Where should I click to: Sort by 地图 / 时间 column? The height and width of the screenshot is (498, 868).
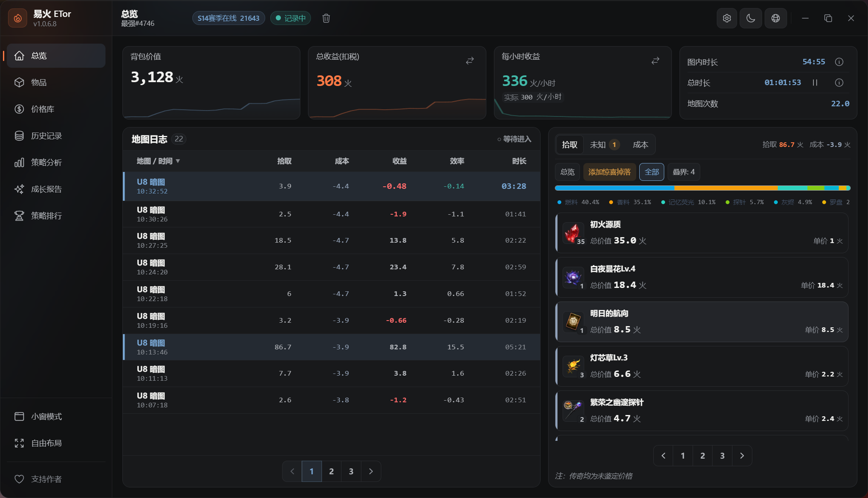(158, 161)
